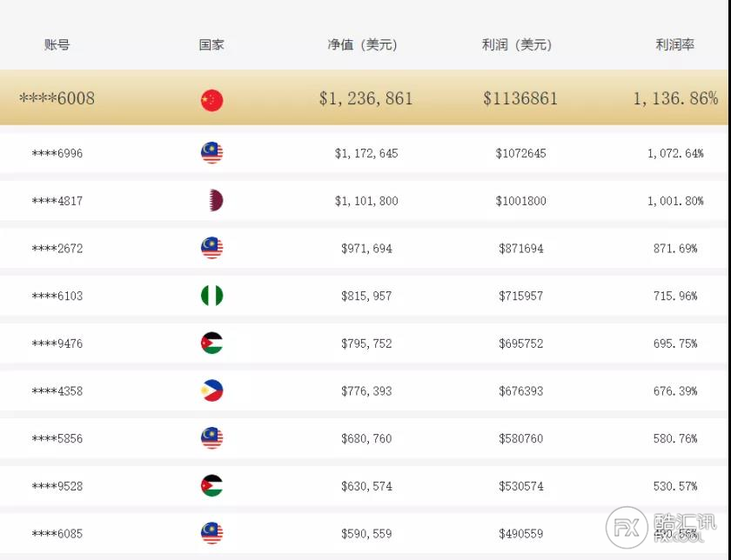Click the 国家 column header
Image resolution: width=731 pixels, height=560 pixels.
(x=211, y=44)
